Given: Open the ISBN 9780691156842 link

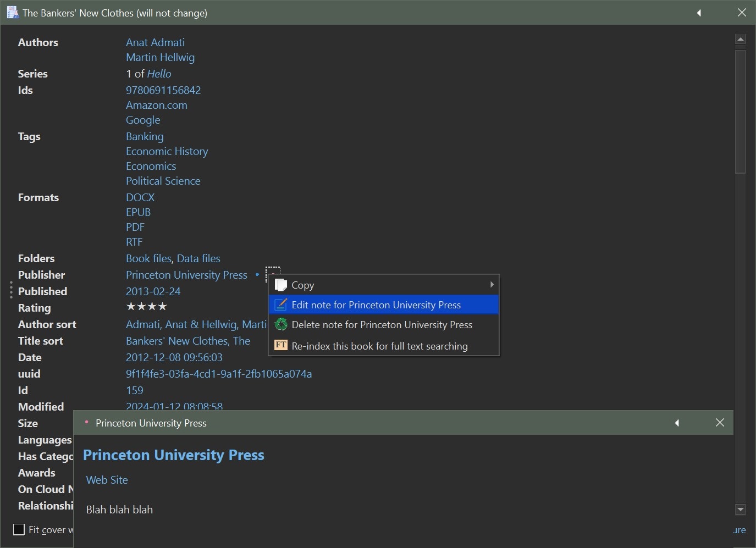Looking at the screenshot, I should tap(163, 90).
